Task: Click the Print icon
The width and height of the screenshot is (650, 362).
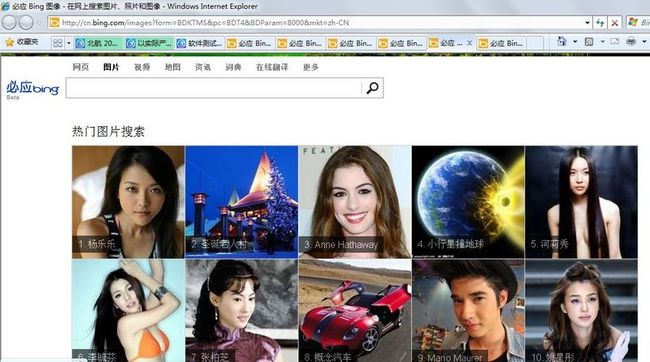Action: 631,41
